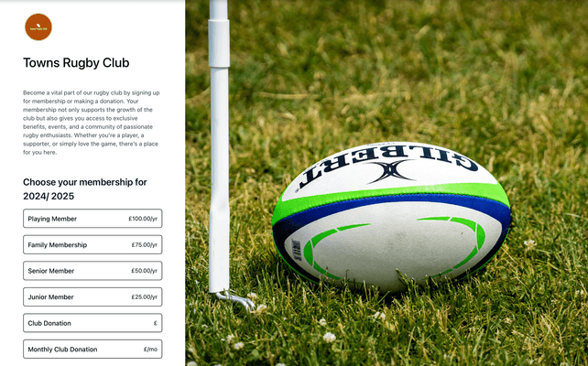
Task: Pick the Senior Member membership
Action: click(x=93, y=271)
